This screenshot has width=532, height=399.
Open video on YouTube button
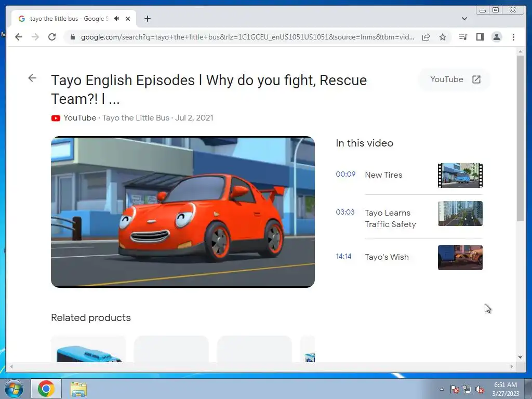coord(455,79)
